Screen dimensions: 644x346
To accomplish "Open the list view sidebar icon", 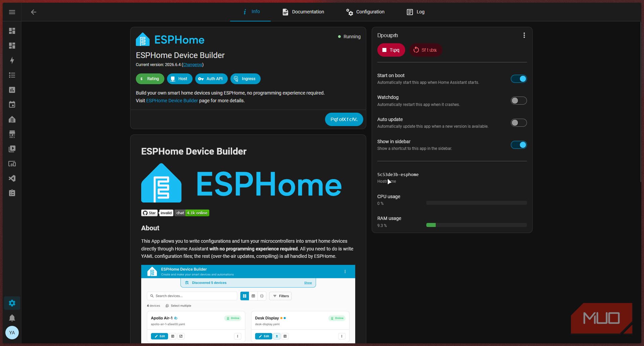I will pos(12,75).
